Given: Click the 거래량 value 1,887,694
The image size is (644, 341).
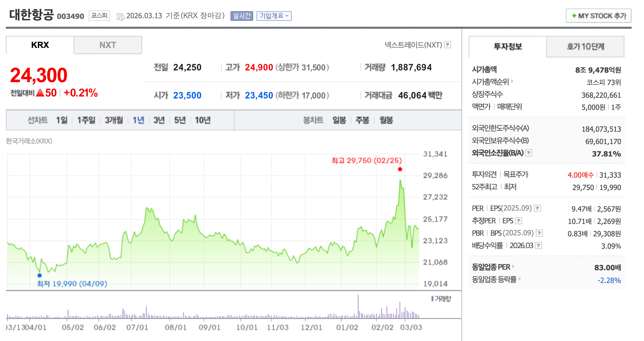Looking at the screenshot, I should click(x=411, y=67).
